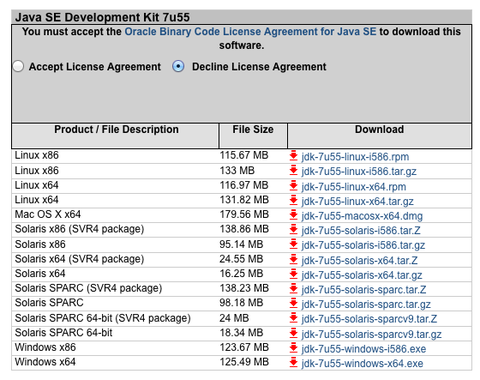The image size is (480, 380).
Task: Click the 98.18 MB file size value
Action: (241, 303)
